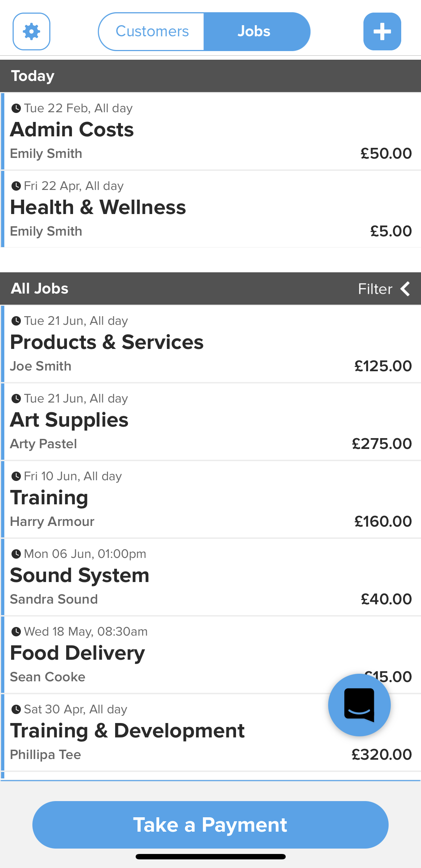Click clock icon on Admin Costs job
Viewport: 421px width, 868px height.
click(x=16, y=108)
